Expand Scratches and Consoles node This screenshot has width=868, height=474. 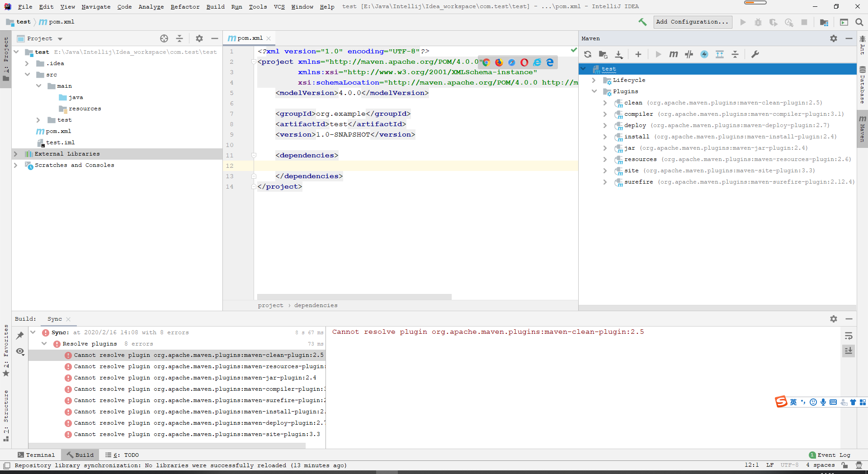pyautogui.click(x=15, y=165)
